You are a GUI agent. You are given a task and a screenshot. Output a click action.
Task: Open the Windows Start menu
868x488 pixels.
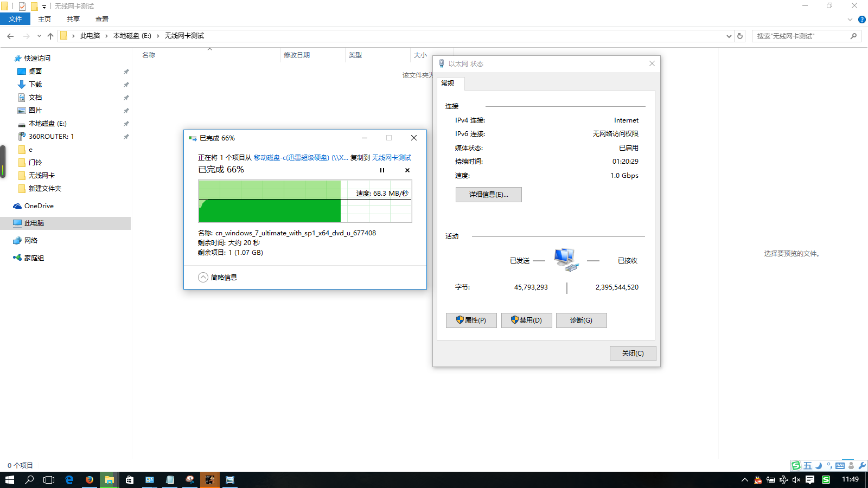tap(9, 480)
